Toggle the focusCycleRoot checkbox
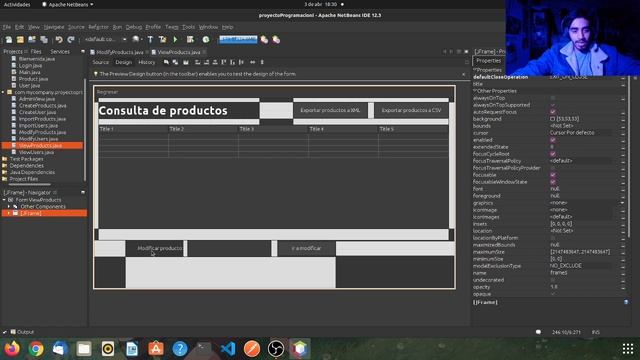This screenshot has width=640, height=360. pos(553,154)
